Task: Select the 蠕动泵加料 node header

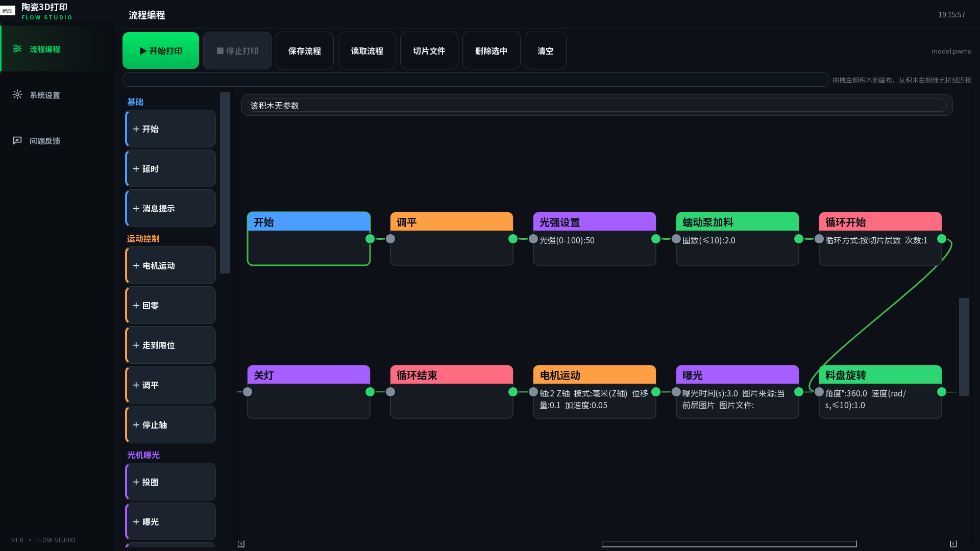Action: [738, 222]
